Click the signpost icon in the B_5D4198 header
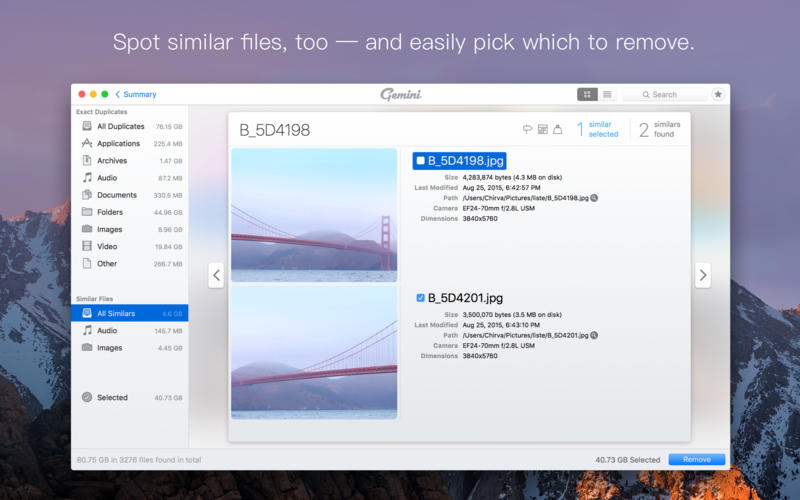The height and width of the screenshot is (500, 800). click(528, 129)
